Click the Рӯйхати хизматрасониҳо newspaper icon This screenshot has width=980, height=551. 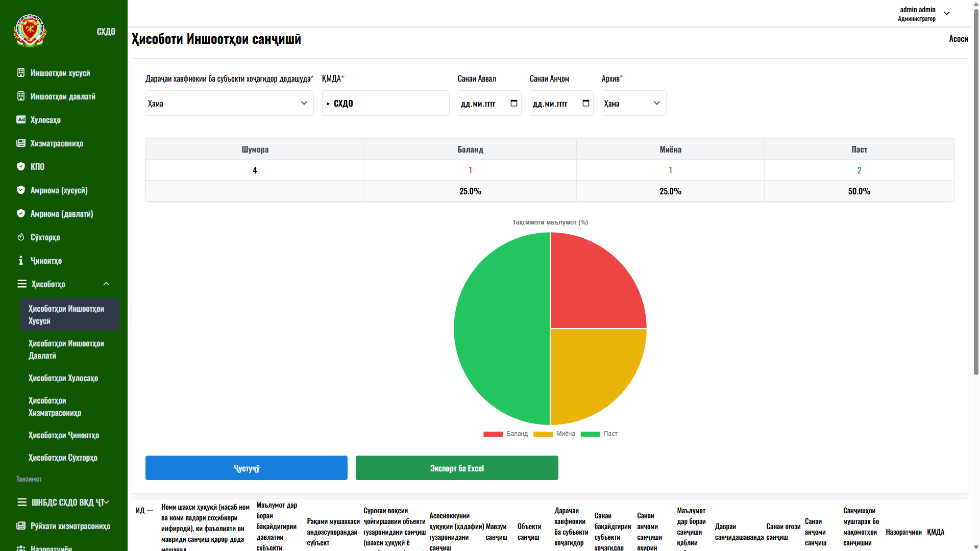coord(21,525)
